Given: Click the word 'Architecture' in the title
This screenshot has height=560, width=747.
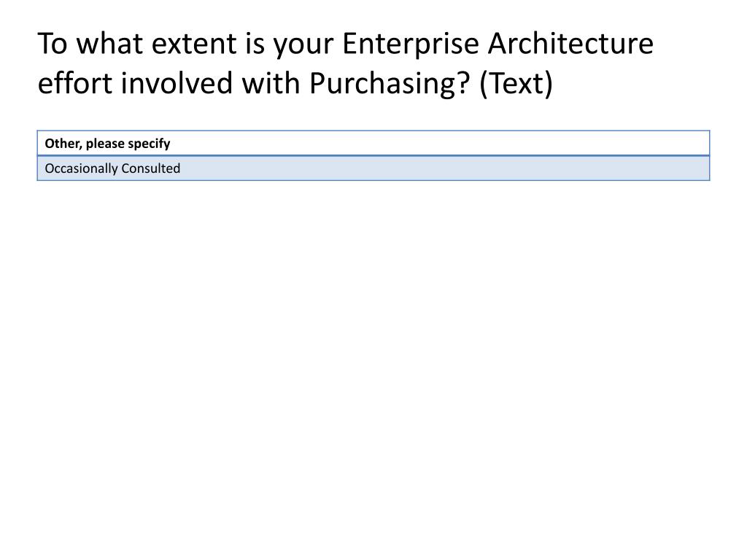Looking at the screenshot, I should [x=570, y=44].
